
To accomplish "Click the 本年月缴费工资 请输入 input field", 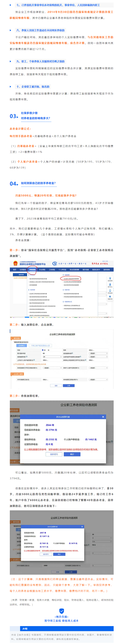I will [x=52, y=379].
